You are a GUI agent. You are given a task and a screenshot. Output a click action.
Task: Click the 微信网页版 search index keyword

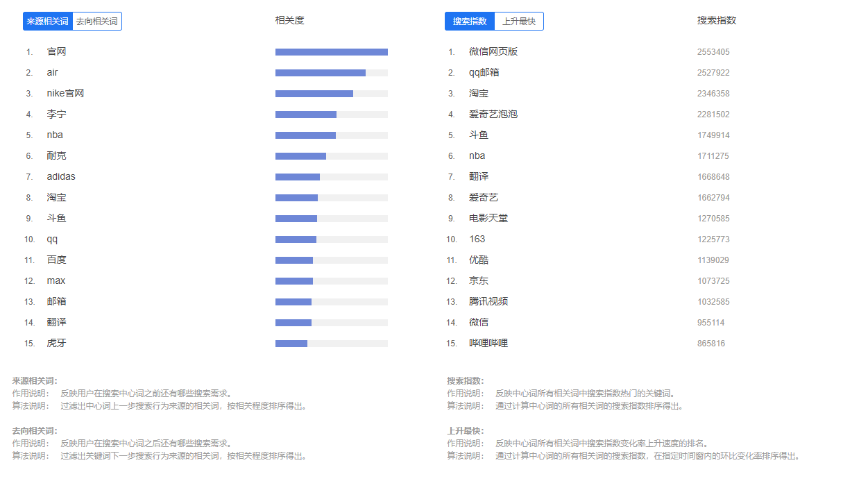pyautogui.click(x=493, y=52)
